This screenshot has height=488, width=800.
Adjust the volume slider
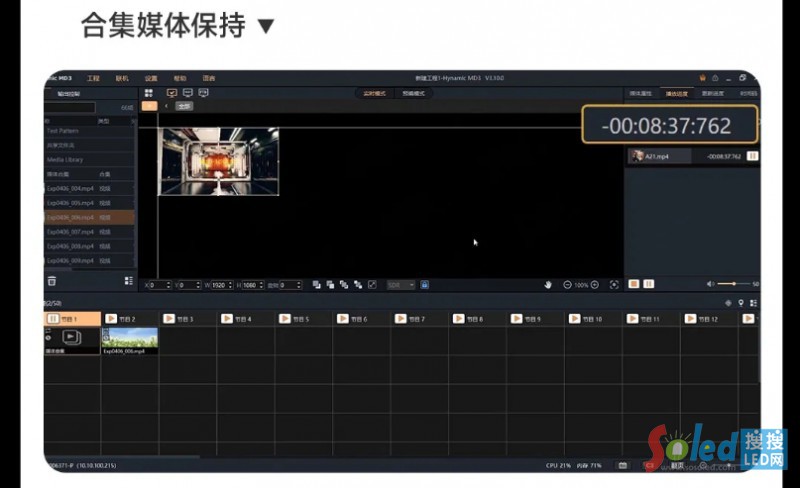coord(733,285)
